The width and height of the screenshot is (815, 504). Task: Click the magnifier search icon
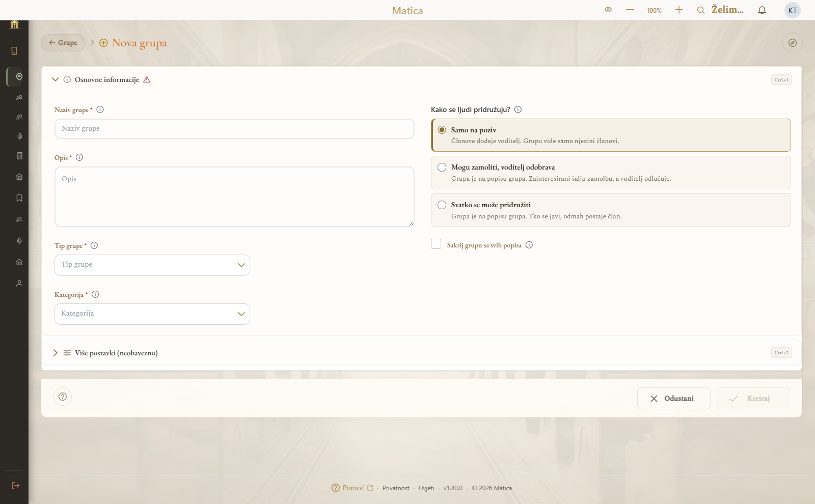(701, 10)
